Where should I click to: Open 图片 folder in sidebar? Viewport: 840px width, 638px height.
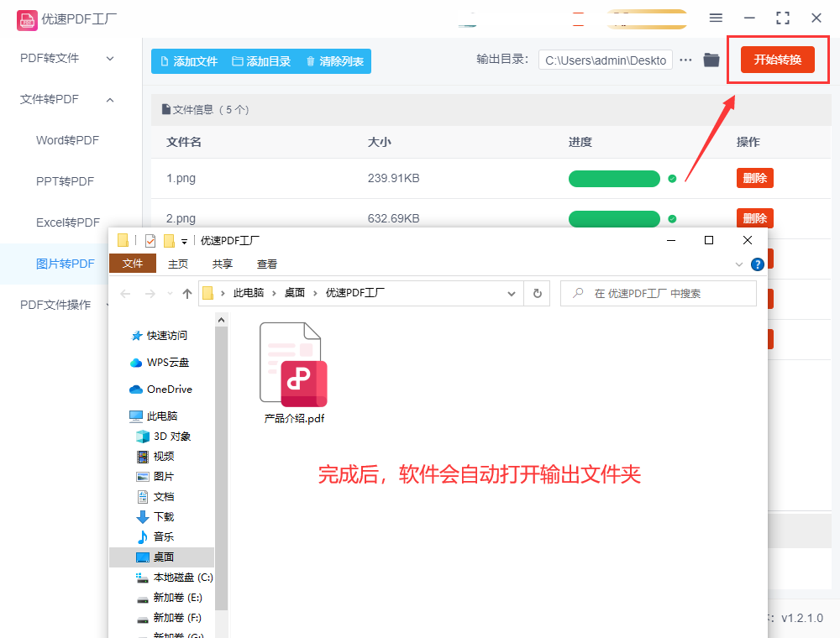pyautogui.click(x=155, y=476)
